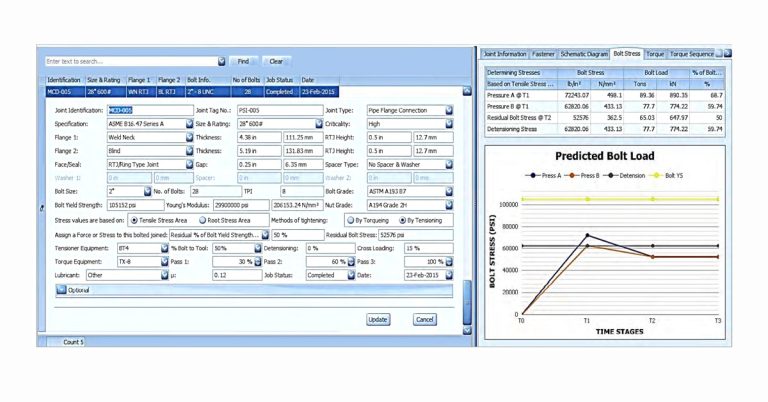This screenshot has height=402, width=768.
Task: Open search history dropdown arrow icon
Action: point(222,61)
